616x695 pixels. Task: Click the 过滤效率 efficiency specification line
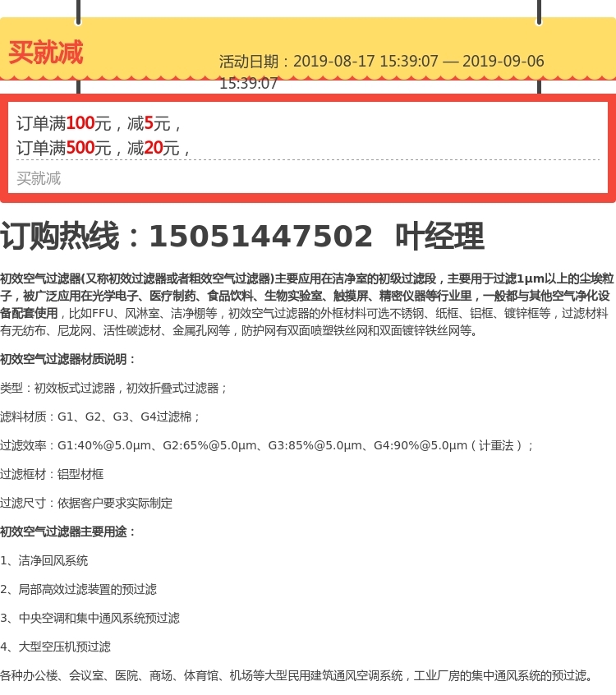(267, 445)
